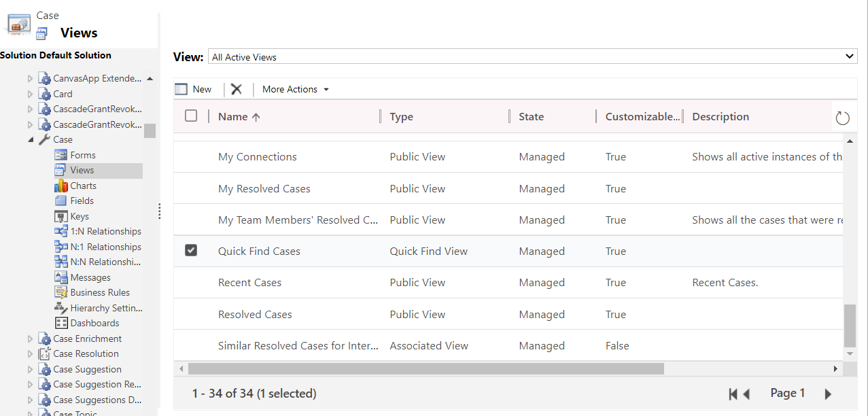Go to the next page of views
This screenshot has width=868, height=416.
click(x=827, y=393)
